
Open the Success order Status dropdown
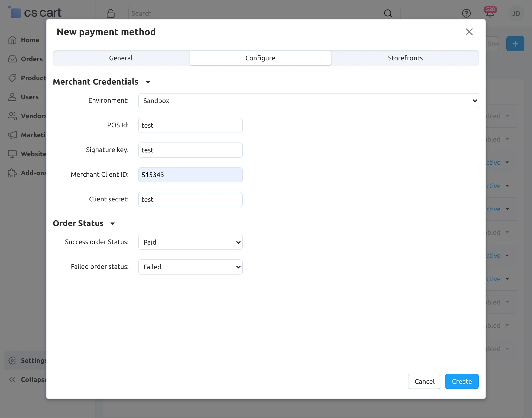[190, 242]
